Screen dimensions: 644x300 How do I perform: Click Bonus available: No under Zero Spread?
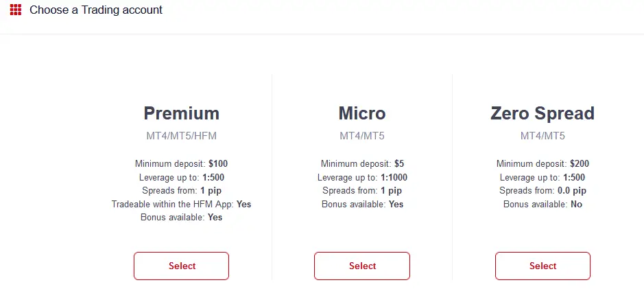click(x=542, y=205)
